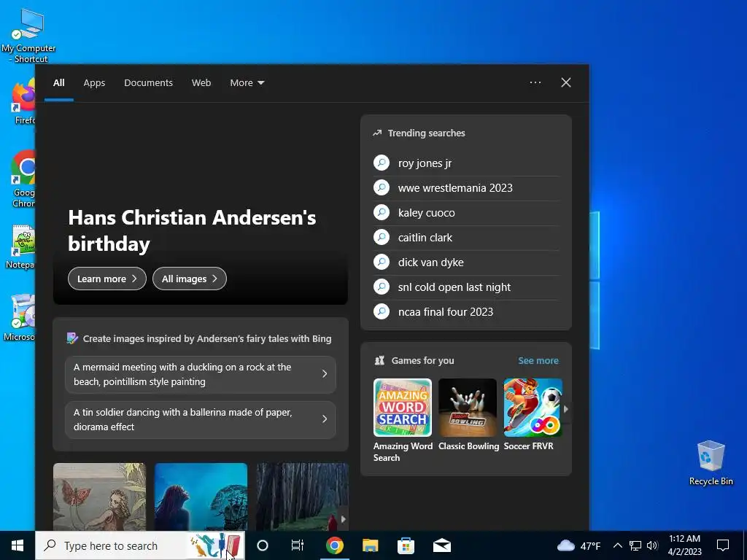
Task: Open the butterfly fairy tale image thumbnail
Action: click(99, 497)
